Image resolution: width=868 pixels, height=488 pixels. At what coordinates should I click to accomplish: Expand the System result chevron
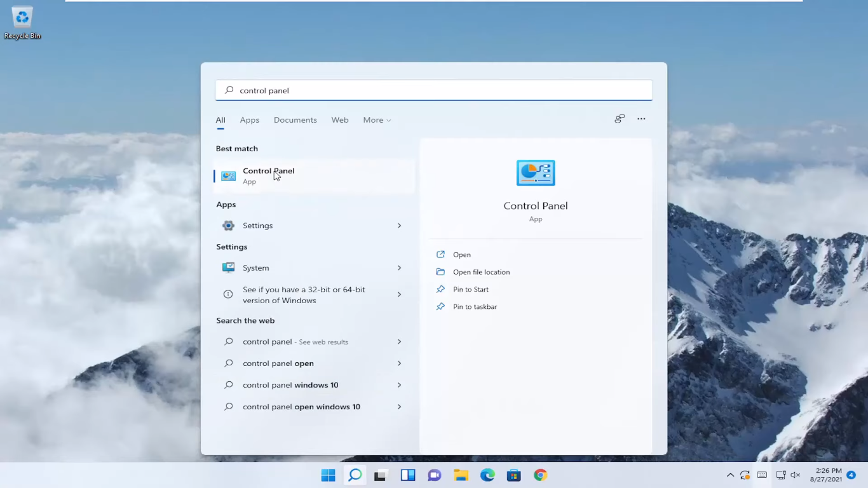(399, 268)
